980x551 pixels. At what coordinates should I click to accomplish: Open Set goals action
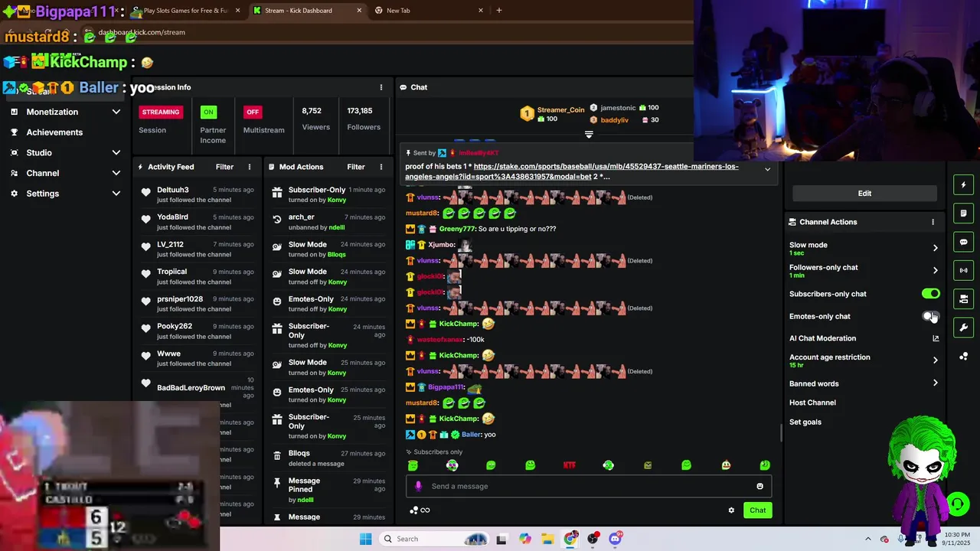805,422
